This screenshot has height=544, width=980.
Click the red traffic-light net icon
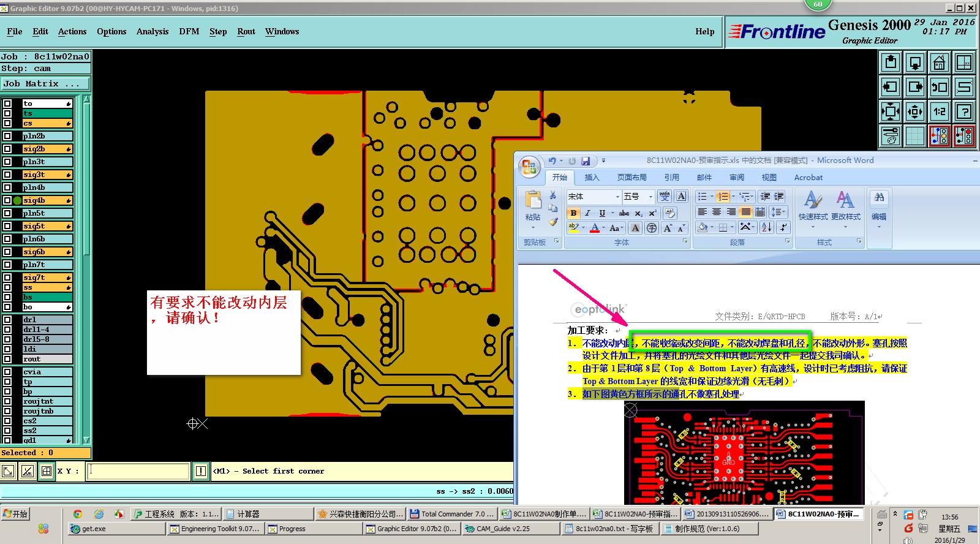click(964, 136)
